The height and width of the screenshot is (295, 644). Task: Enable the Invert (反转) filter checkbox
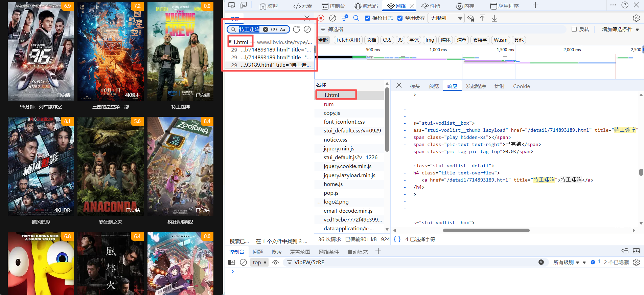tap(574, 29)
